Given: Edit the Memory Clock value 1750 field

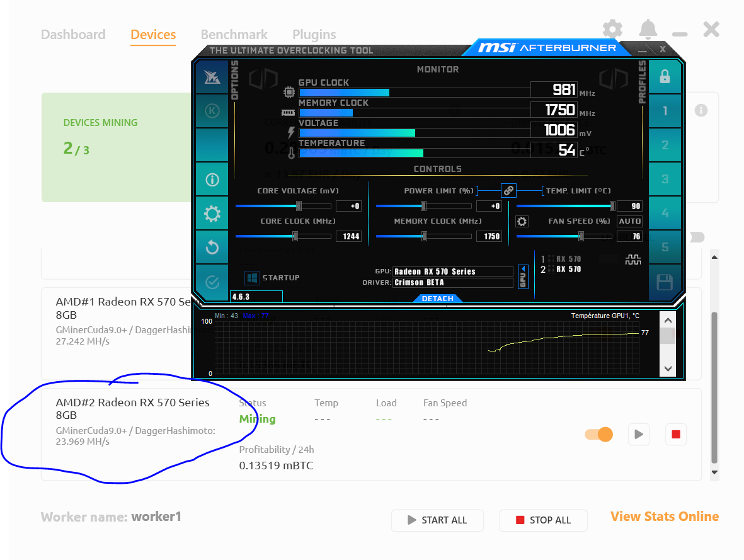Looking at the screenshot, I should pyautogui.click(x=489, y=236).
